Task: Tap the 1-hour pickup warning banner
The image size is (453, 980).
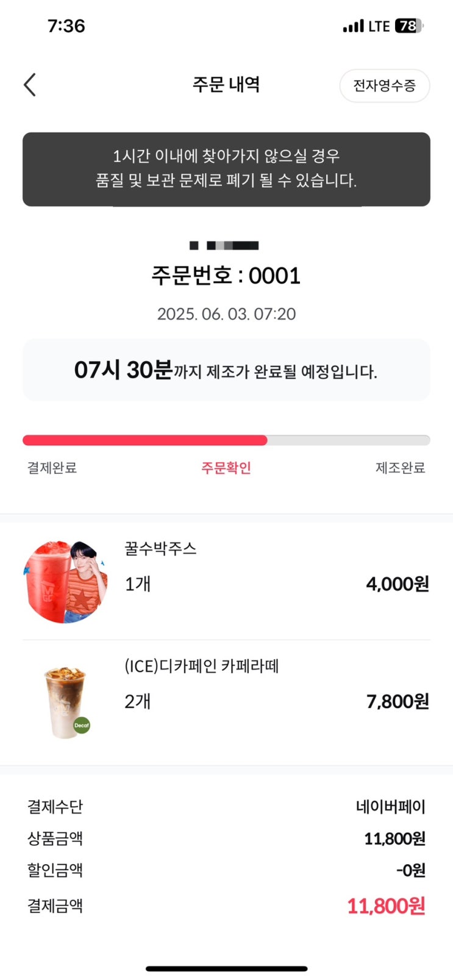Action: (x=226, y=169)
